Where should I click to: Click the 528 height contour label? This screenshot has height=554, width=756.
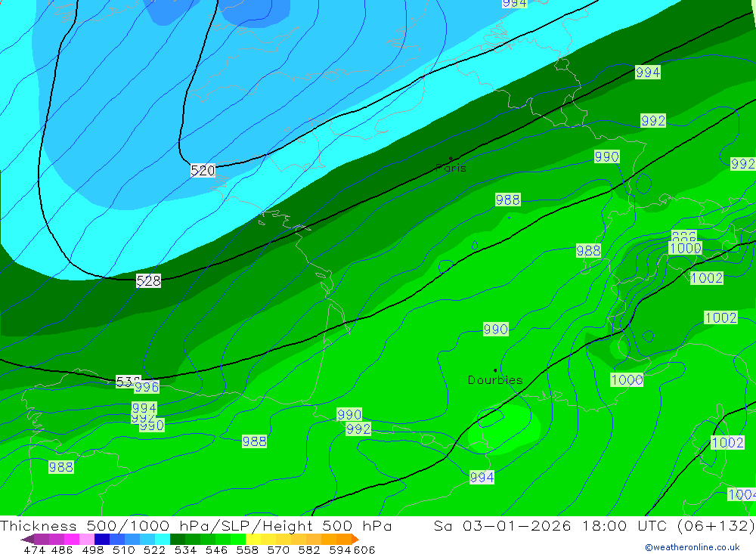click(148, 280)
